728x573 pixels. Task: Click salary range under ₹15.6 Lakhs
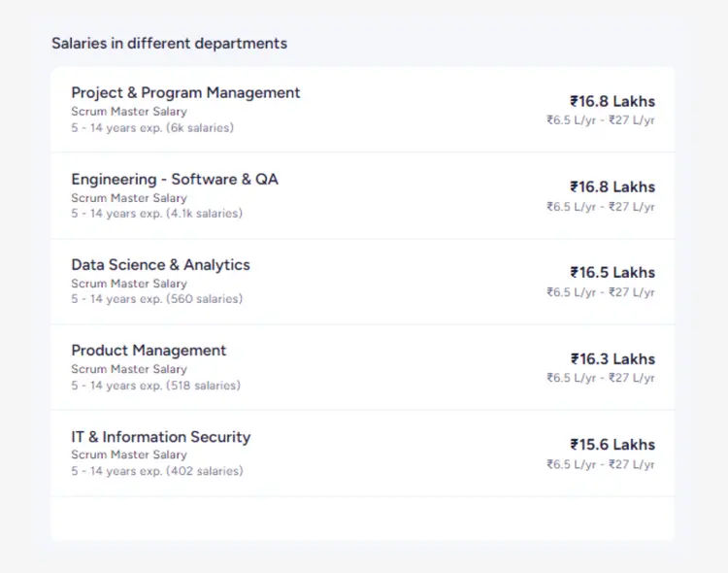click(600, 465)
